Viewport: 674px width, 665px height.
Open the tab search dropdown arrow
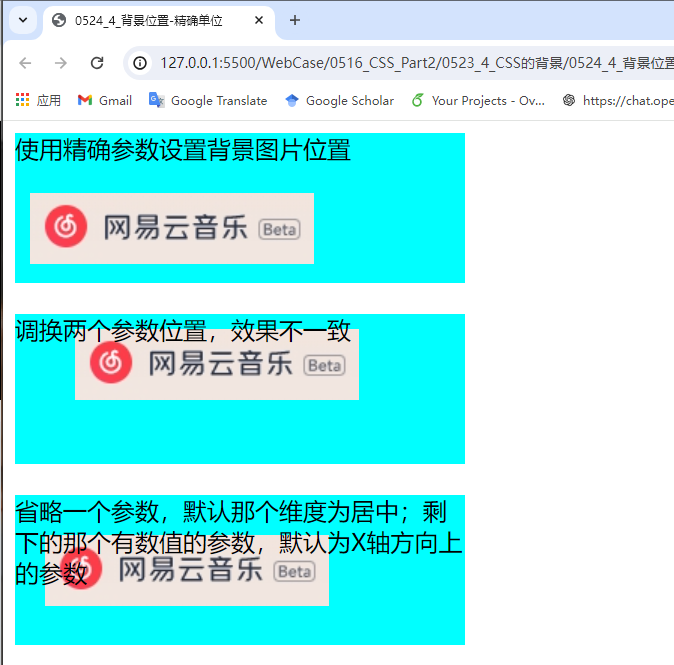pos(23,20)
